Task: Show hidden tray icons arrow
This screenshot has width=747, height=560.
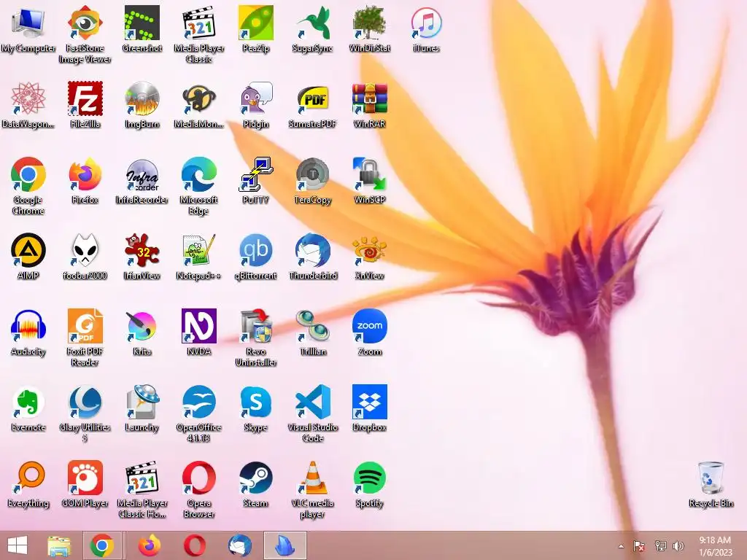Action: [x=621, y=545]
